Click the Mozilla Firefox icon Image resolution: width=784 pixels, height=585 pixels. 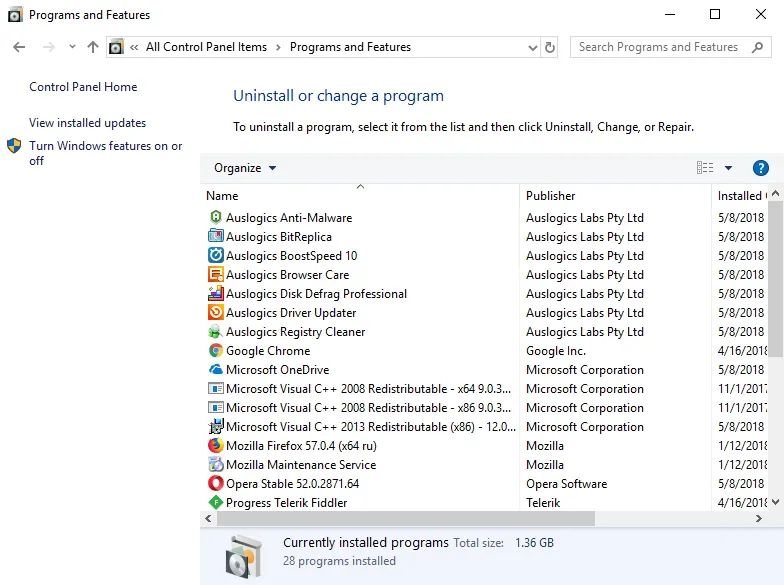(x=216, y=445)
